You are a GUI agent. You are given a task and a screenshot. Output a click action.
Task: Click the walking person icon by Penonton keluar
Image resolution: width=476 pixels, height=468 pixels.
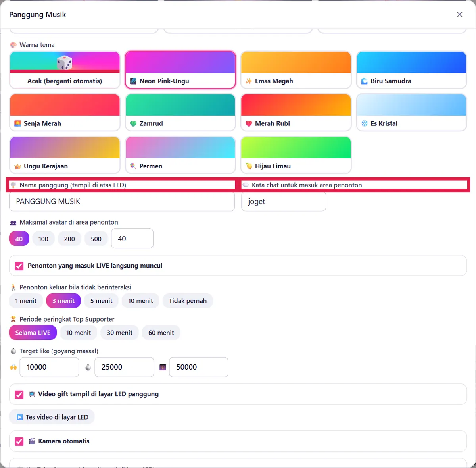pyautogui.click(x=13, y=287)
